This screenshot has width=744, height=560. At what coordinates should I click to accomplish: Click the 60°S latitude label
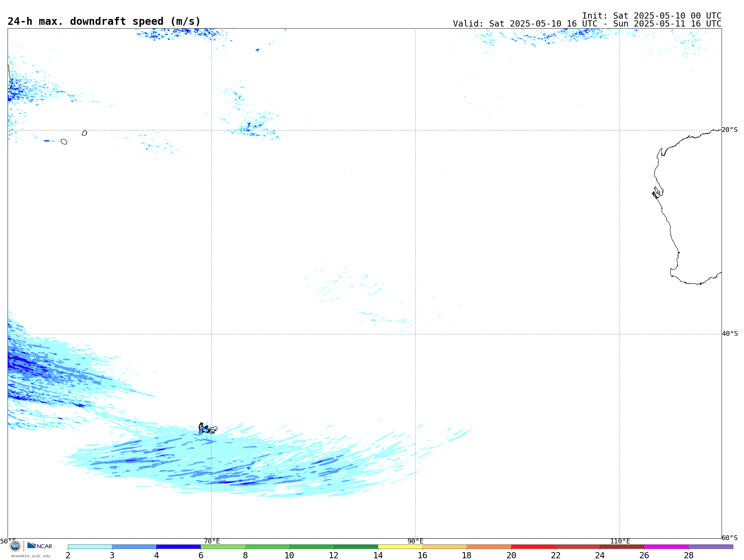[730, 538]
